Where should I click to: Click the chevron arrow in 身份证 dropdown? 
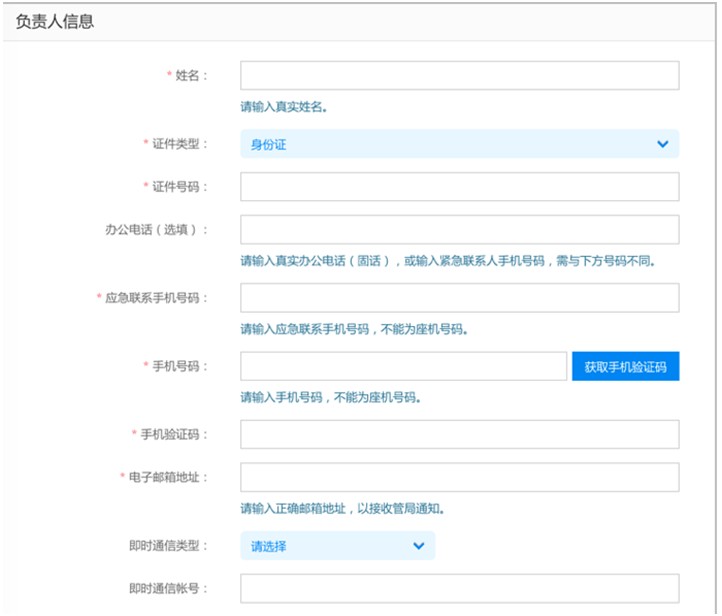pos(662,144)
